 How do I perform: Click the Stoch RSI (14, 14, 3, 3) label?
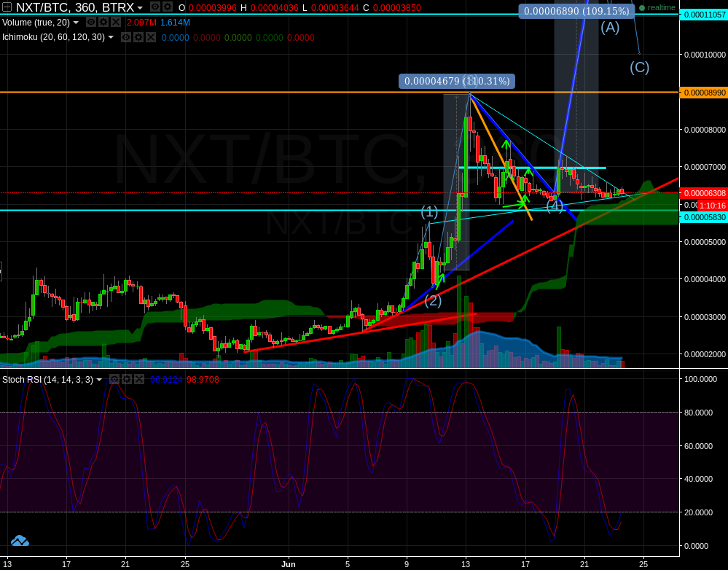47,380
